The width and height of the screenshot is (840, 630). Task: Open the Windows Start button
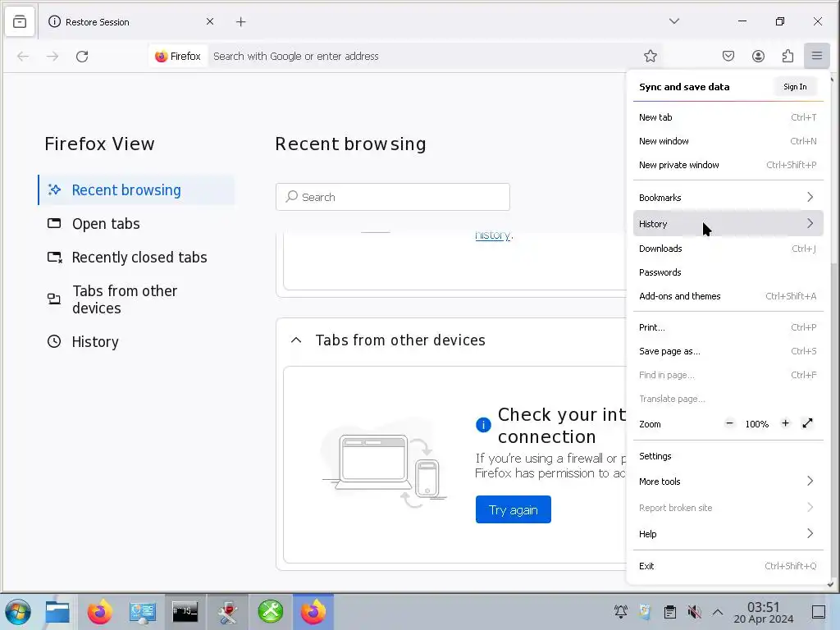click(18, 612)
